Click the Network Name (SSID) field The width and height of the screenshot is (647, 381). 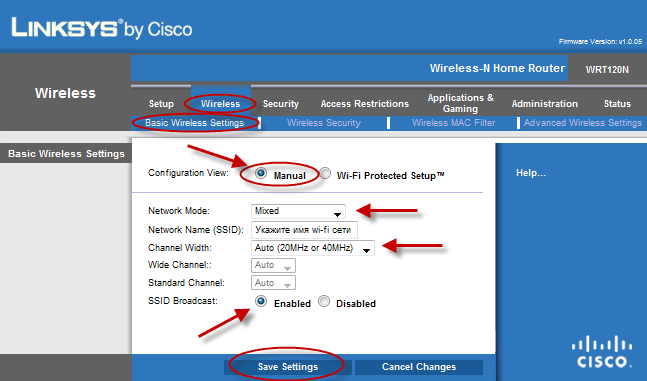click(x=304, y=230)
